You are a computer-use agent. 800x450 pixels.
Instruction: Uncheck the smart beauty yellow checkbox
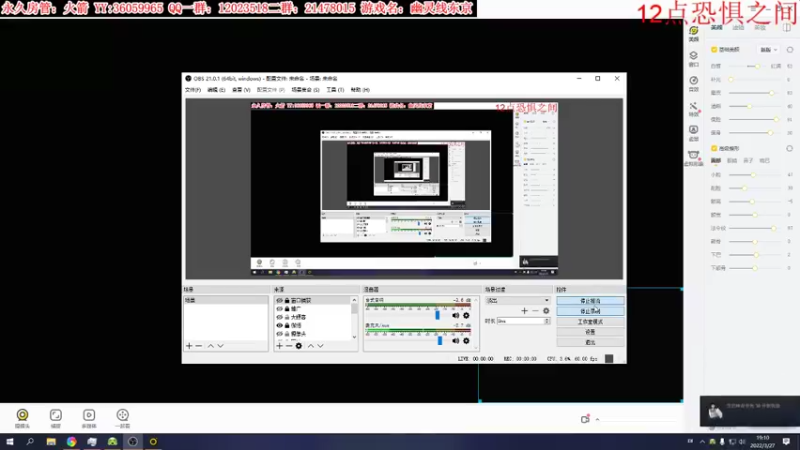point(714,49)
